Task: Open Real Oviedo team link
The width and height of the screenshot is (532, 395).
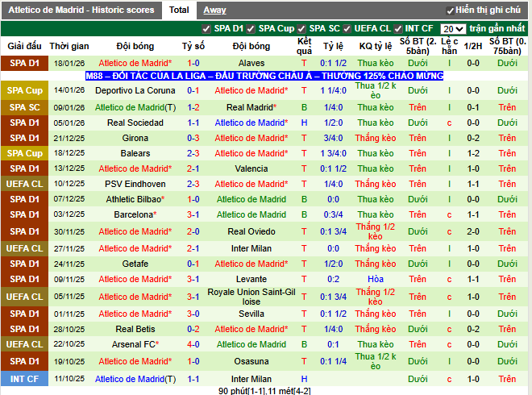Action: tap(251, 232)
